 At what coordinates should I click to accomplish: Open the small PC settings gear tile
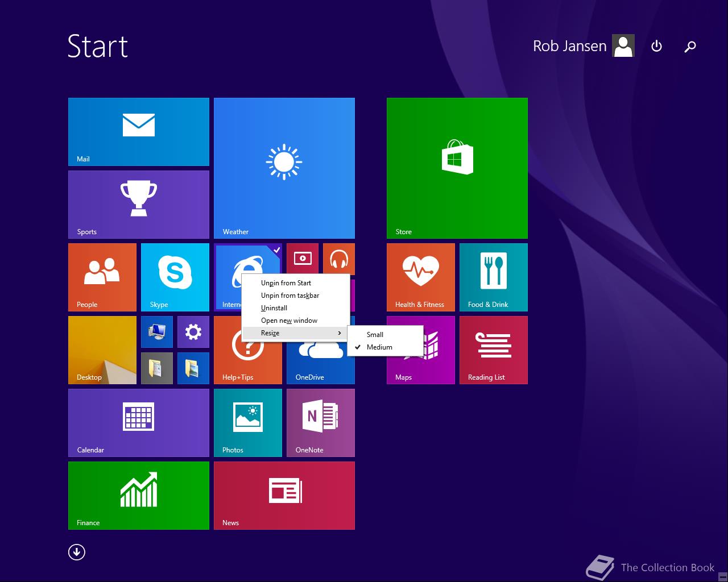tap(193, 332)
